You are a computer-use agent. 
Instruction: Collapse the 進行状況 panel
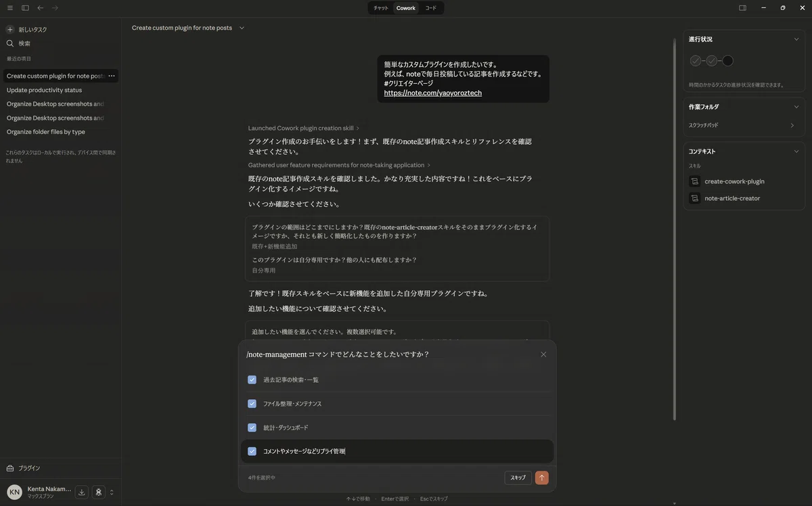coord(796,39)
